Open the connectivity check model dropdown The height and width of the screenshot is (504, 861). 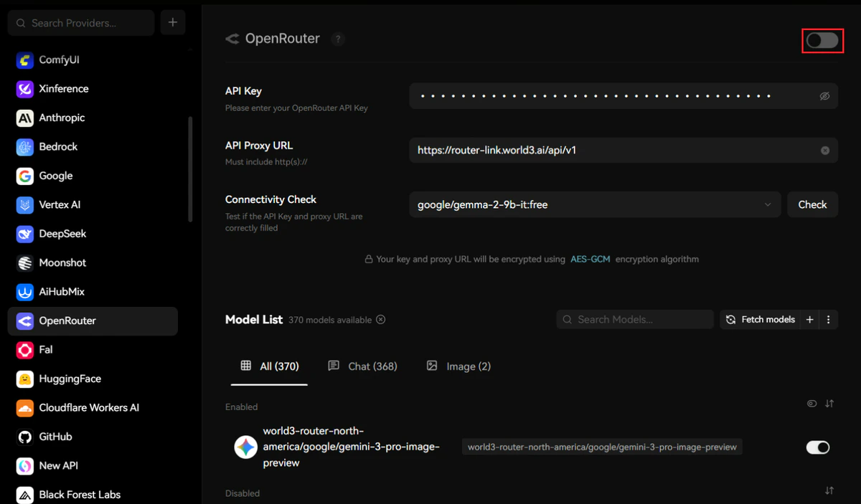pyautogui.click(x=596, y=204)
